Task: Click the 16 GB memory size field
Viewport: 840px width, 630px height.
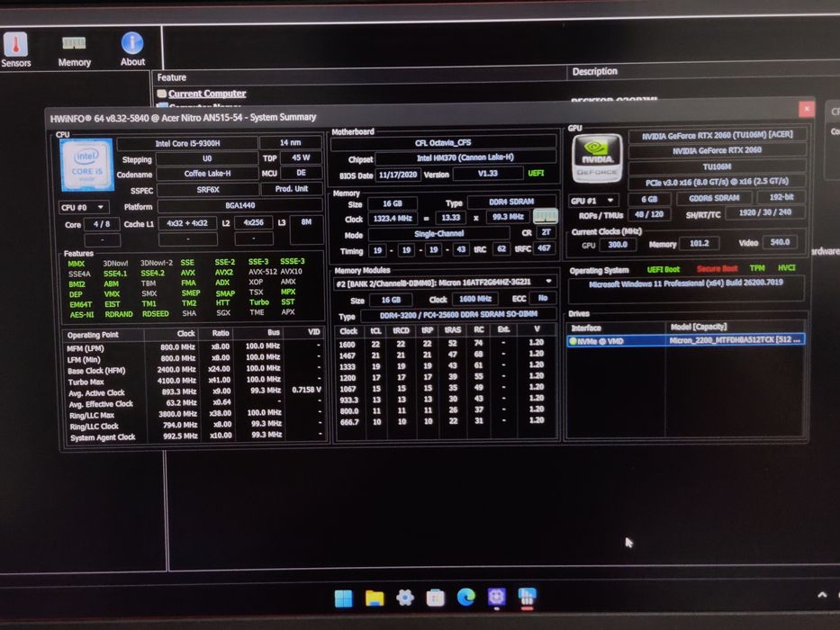Action: tap(393, 203)
